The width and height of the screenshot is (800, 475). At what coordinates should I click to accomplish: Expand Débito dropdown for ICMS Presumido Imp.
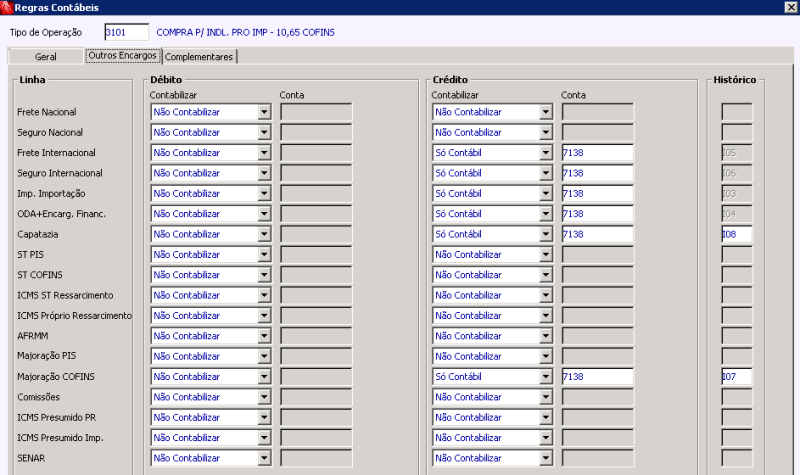[264, 438]
